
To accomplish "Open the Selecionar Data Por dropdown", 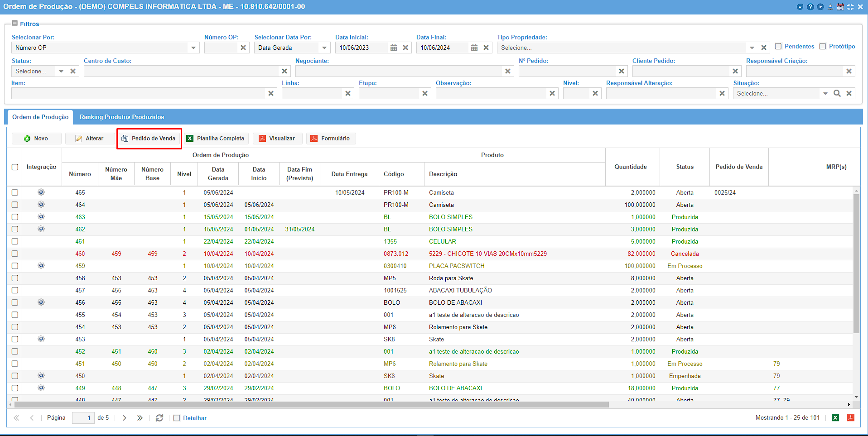I will (x=324, y=48).
